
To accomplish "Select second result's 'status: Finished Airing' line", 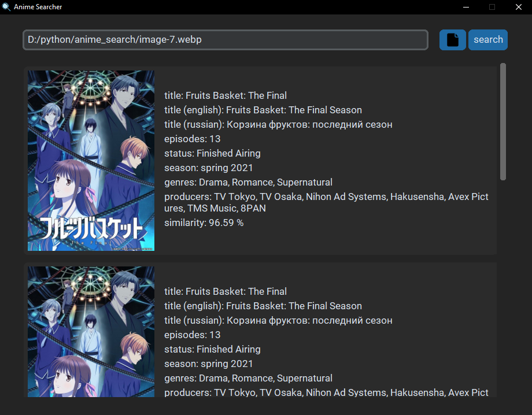I will (x=212, y=349).
